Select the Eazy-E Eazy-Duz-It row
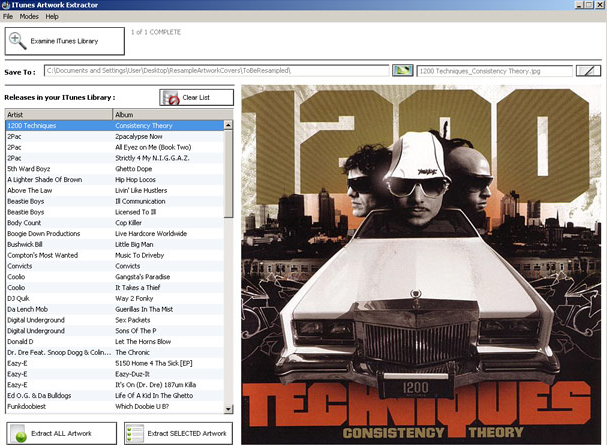 (114, 374)
